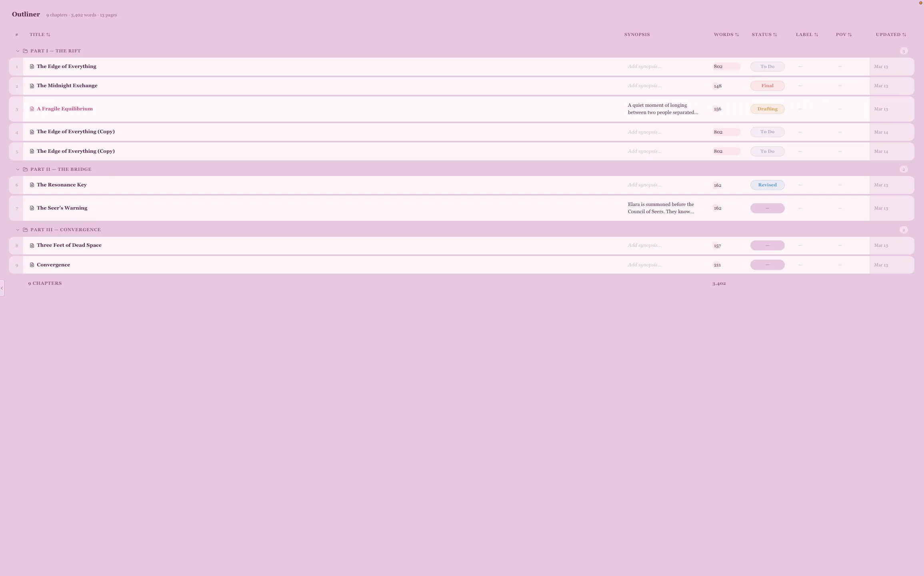Sort by the WORDS column sort icon

coord(738,34)
